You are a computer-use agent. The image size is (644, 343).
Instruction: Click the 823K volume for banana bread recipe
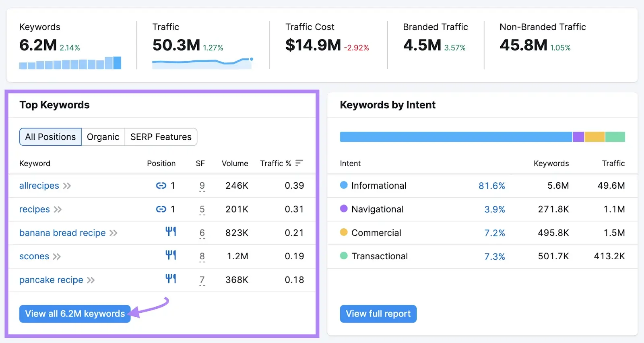(x=237, y=233)
